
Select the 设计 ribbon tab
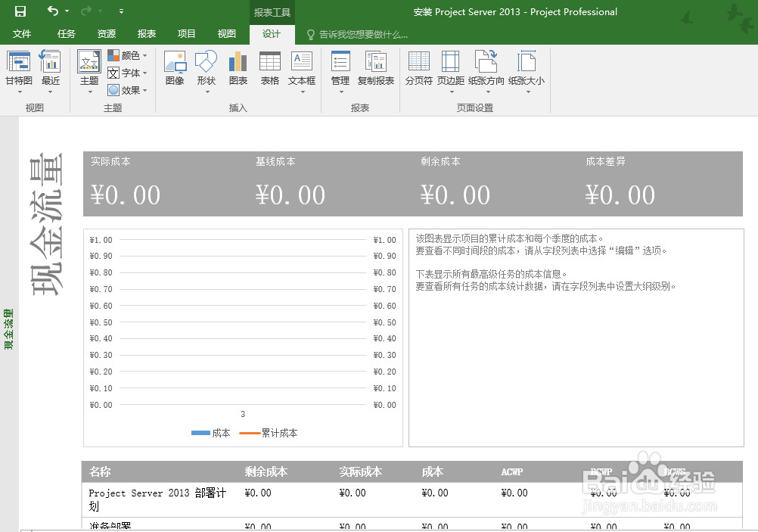click(272, 34)
